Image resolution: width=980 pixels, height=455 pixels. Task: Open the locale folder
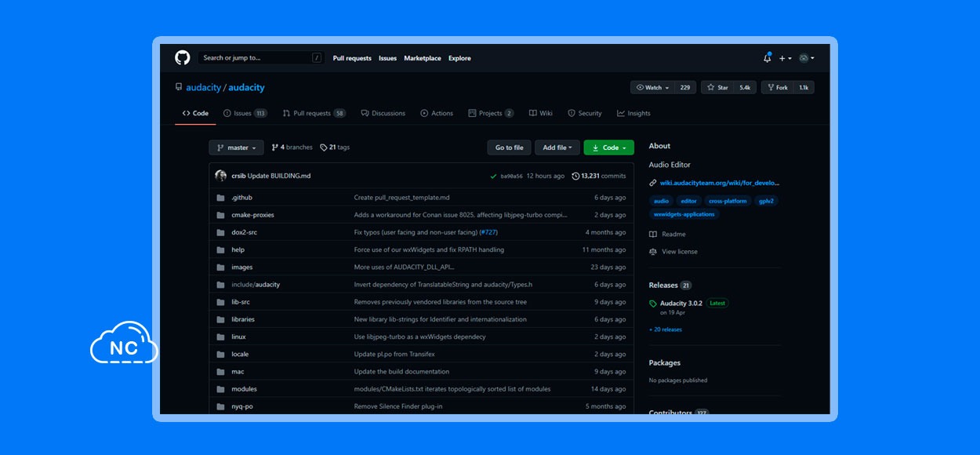pyautogui.click(x=240, y=354)
